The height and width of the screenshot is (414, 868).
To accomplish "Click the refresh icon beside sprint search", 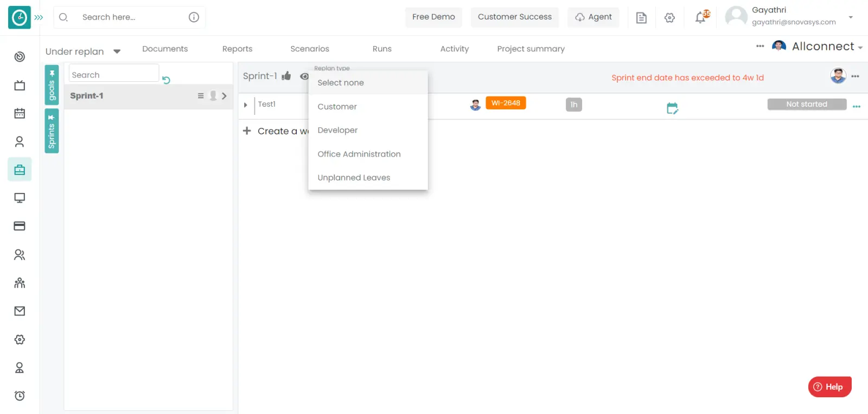I will click(x=167, y=80).
